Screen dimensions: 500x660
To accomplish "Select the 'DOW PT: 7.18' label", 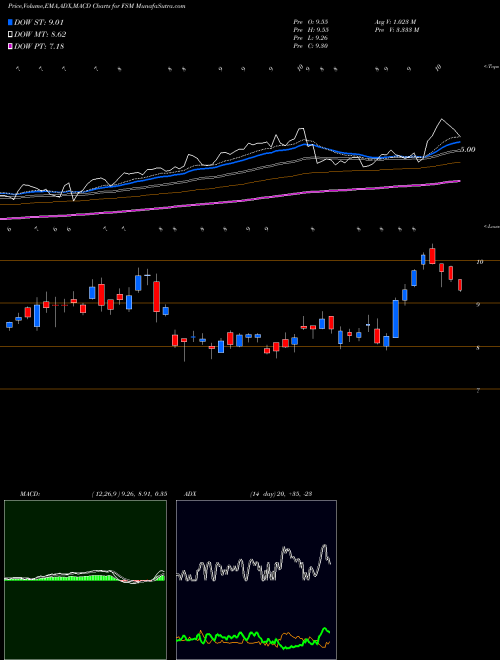I will point(39,46).
